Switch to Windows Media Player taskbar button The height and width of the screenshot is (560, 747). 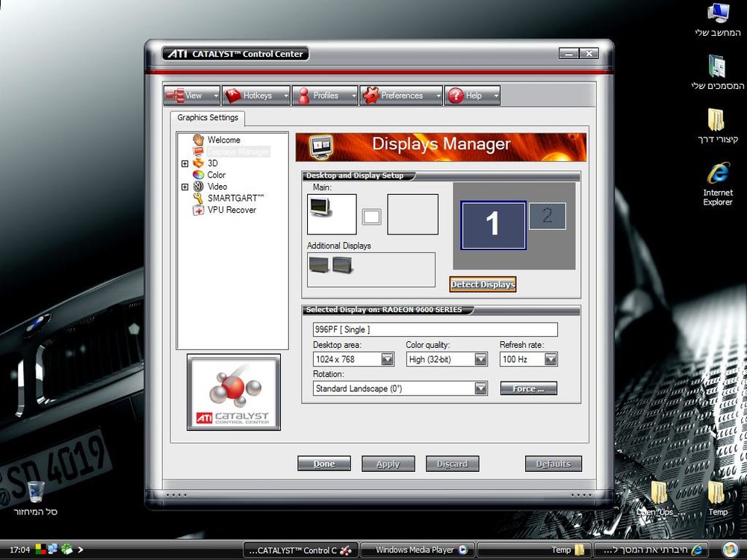418,550
